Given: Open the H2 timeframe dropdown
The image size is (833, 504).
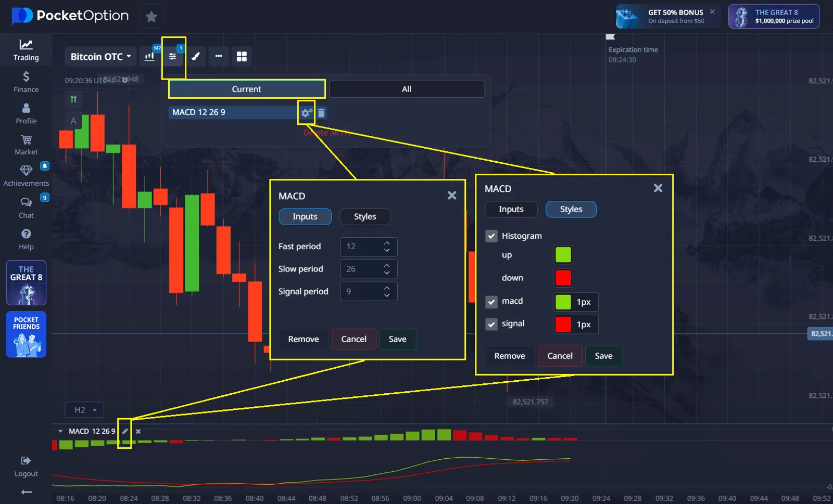Looking at the screenshot, I should (84, 410).
